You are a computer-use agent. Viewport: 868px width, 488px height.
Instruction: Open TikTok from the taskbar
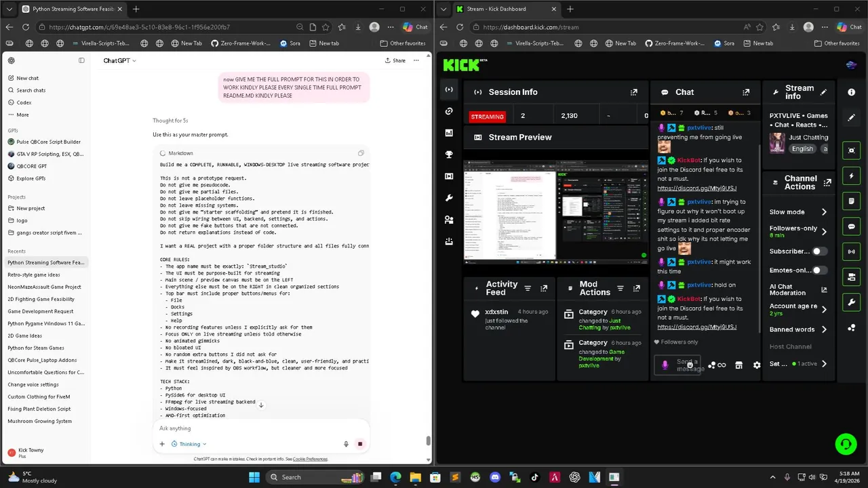tap(535, 476)
